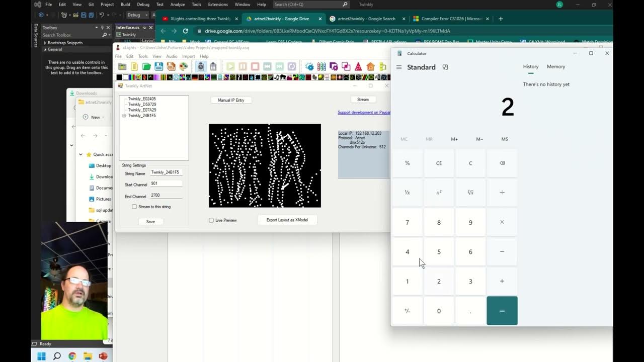The width and height of the screenshot is (644, 362).
Task: Click the red cone model icon in xLights
Action: coord(358,66)
